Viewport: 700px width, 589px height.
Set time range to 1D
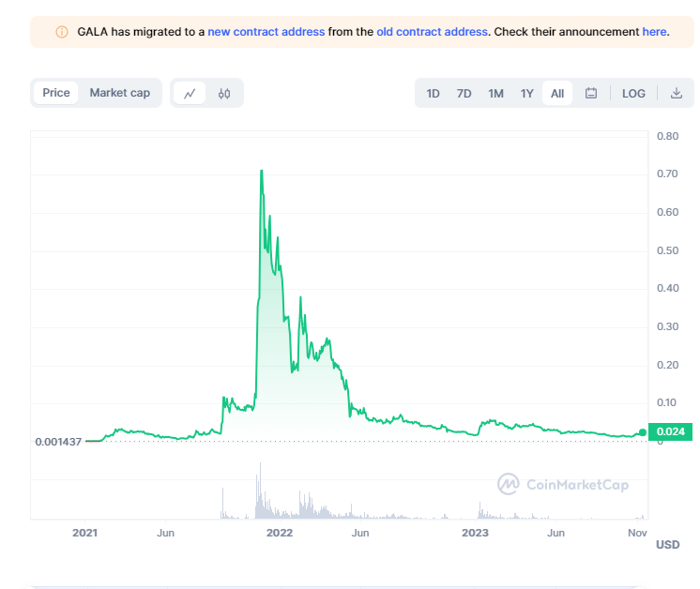[433, 93]
